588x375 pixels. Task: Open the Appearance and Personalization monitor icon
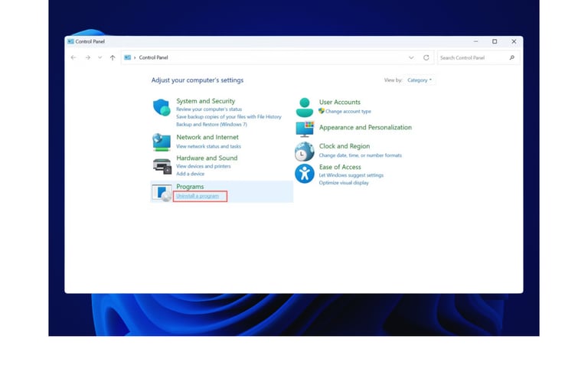click(x=305, y=129)
